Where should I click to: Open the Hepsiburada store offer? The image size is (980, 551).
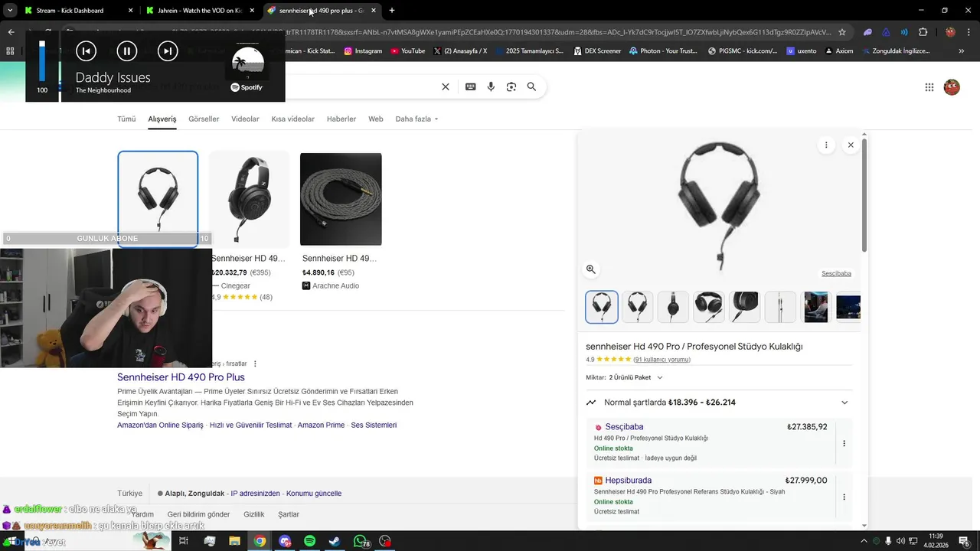[x=710, y=495]
